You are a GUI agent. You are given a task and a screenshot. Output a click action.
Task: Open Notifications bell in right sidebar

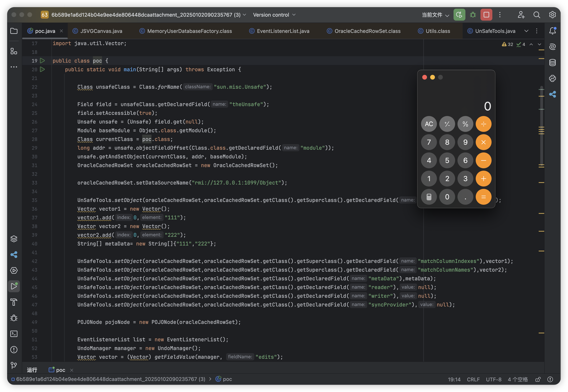click(553, 31)
